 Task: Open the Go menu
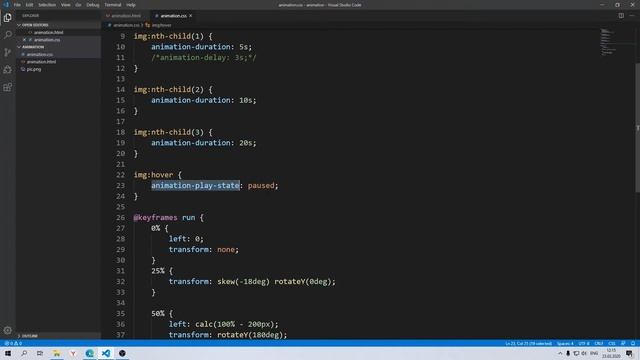(78, 5)
